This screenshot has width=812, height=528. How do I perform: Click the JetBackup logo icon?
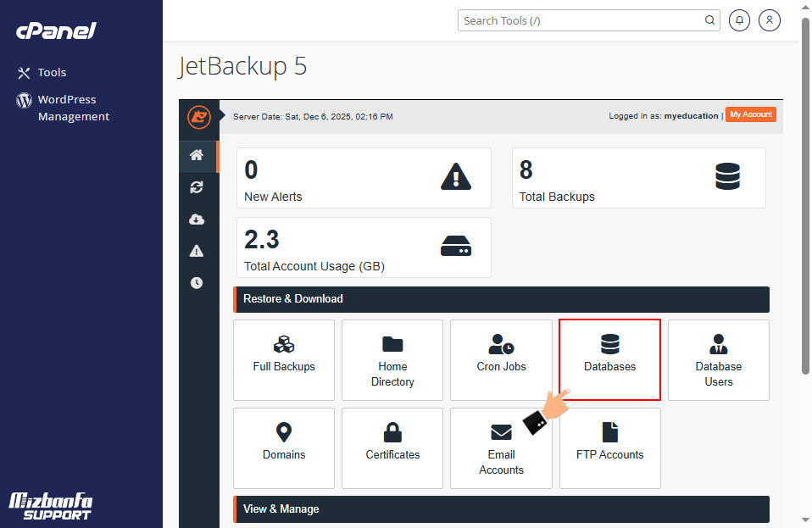(198, 116)
